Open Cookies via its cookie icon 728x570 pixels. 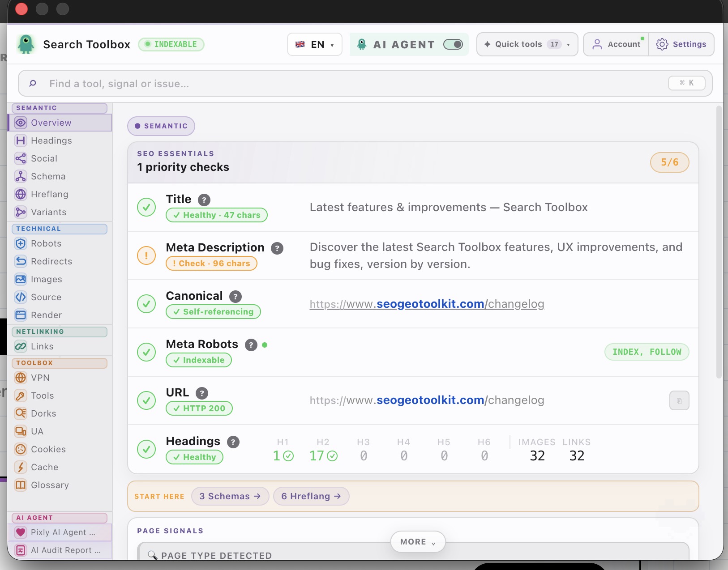21,449
